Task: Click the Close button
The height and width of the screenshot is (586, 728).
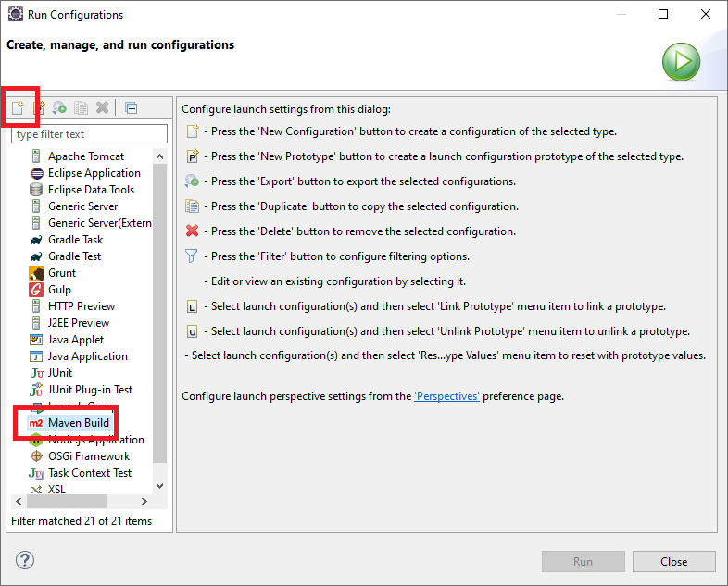Action: click(x=673, y=562)
